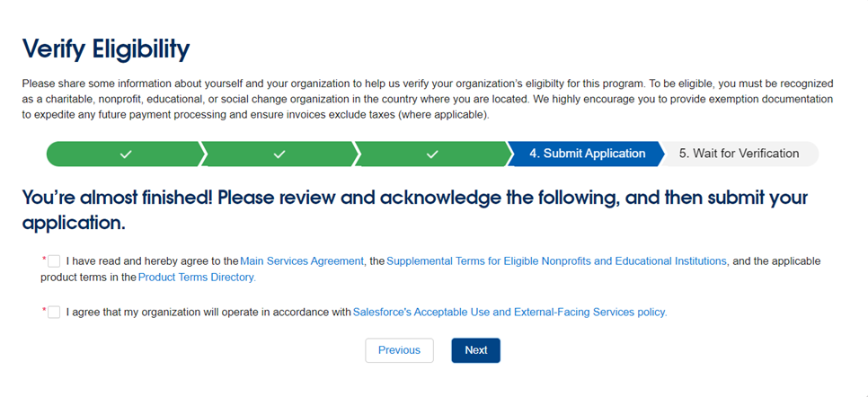Open Salesforce's Acceptable Use policy link
This screenshot has height=397, width=868.
(x=509, y=313)
